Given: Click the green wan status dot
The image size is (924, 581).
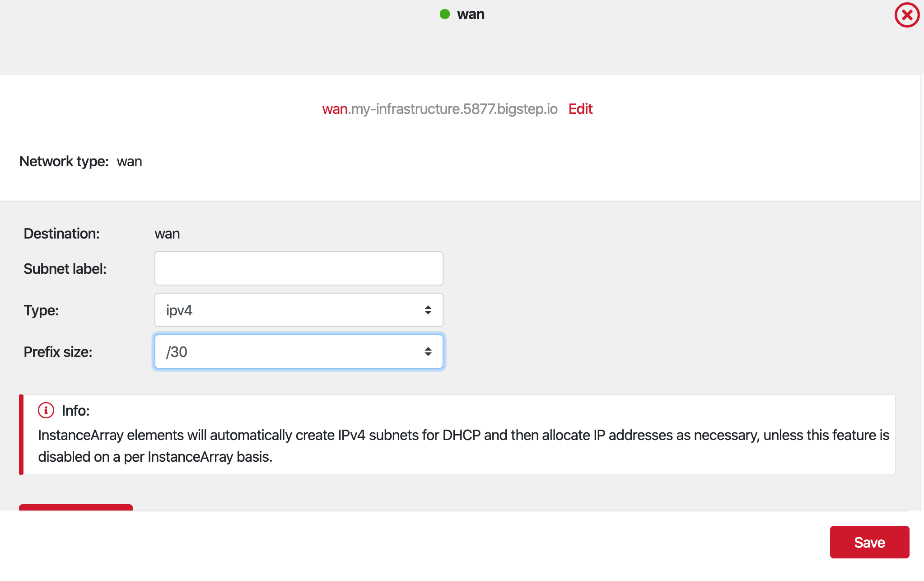Looking at the screenshot, I should tap(445, 14).
